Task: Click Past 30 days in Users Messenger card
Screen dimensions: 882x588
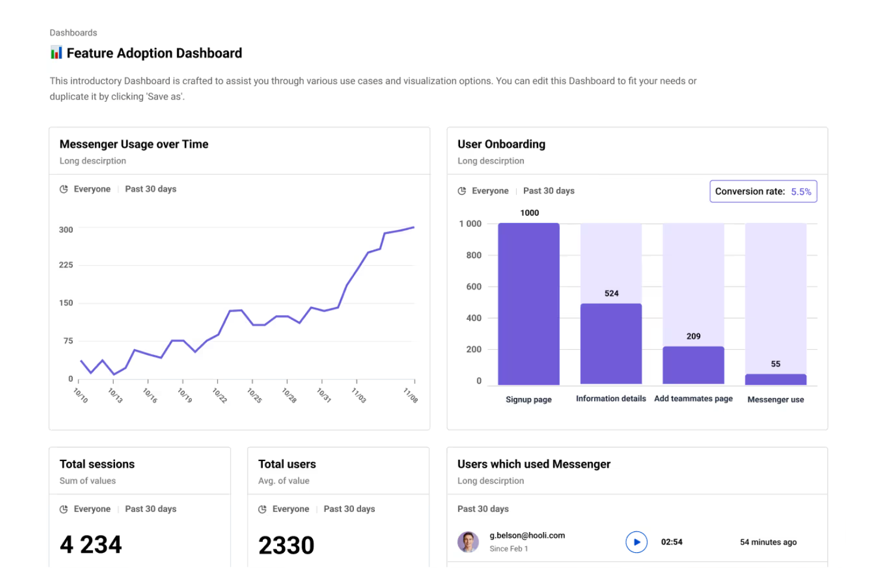Action: pyautogui.click(x=483, y=509)
